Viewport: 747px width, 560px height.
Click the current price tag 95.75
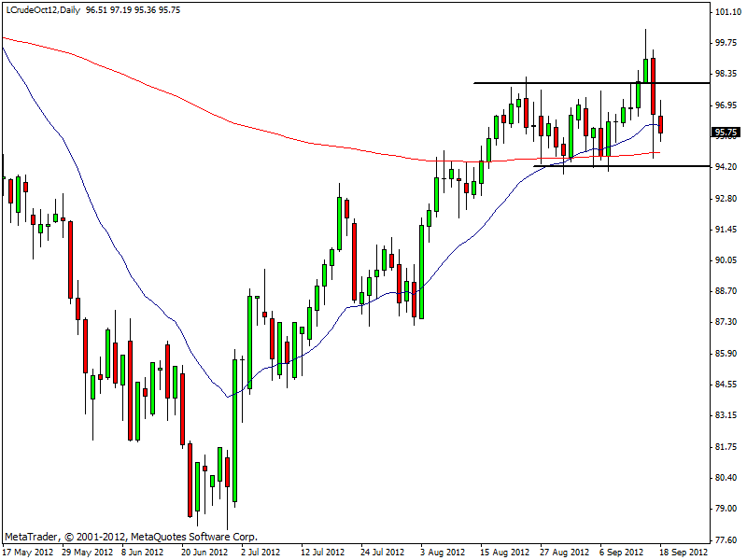[x=726, y=133]
